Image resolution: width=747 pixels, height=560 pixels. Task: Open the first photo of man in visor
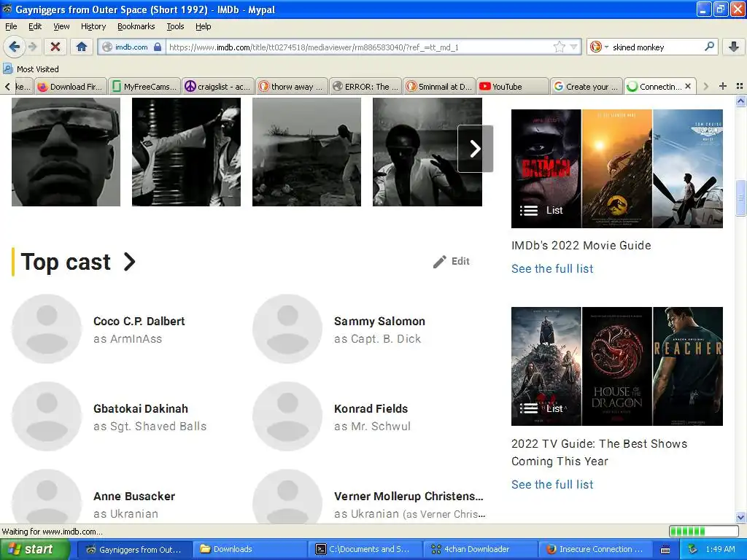click(66, 152)
